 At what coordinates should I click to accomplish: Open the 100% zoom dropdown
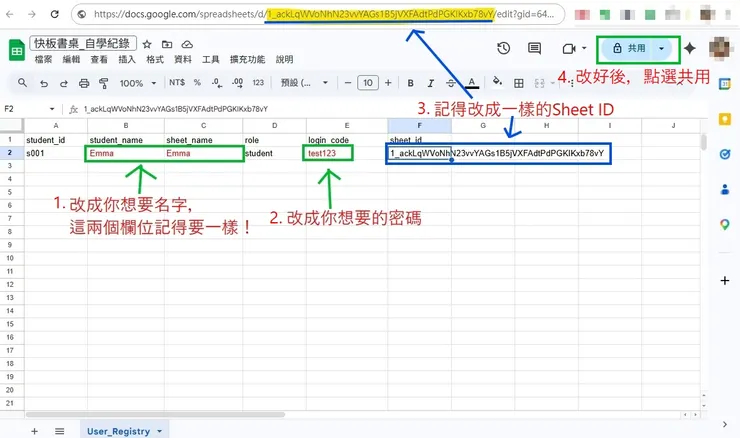pos(137,84)
